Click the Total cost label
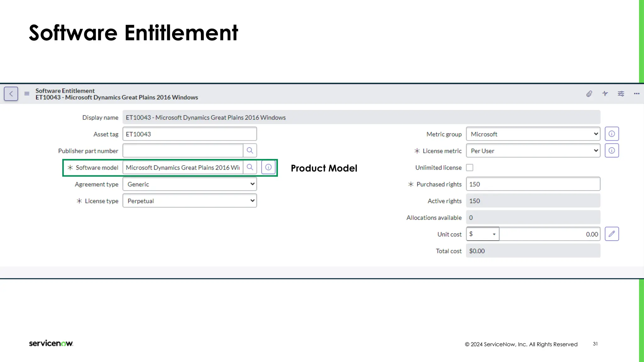 click(448, 251)
